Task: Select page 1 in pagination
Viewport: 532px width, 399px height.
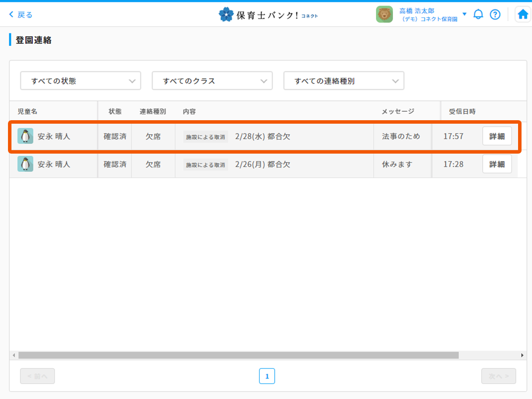Action: point(267,376)
